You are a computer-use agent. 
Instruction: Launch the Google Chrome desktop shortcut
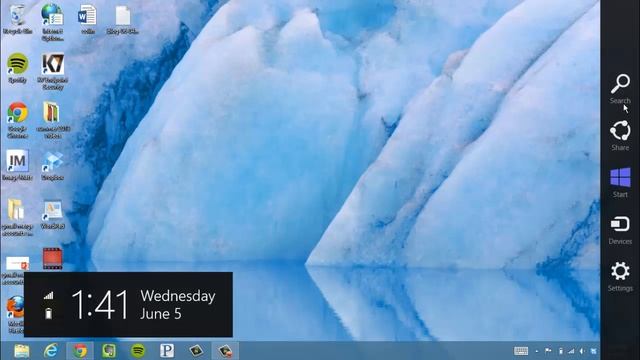(x=17, y=120)
